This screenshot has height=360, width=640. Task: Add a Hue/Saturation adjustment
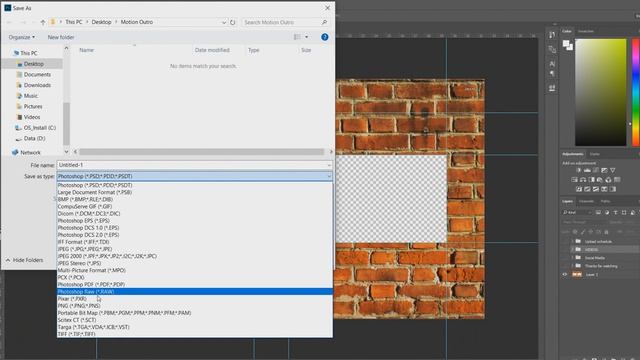574,180
